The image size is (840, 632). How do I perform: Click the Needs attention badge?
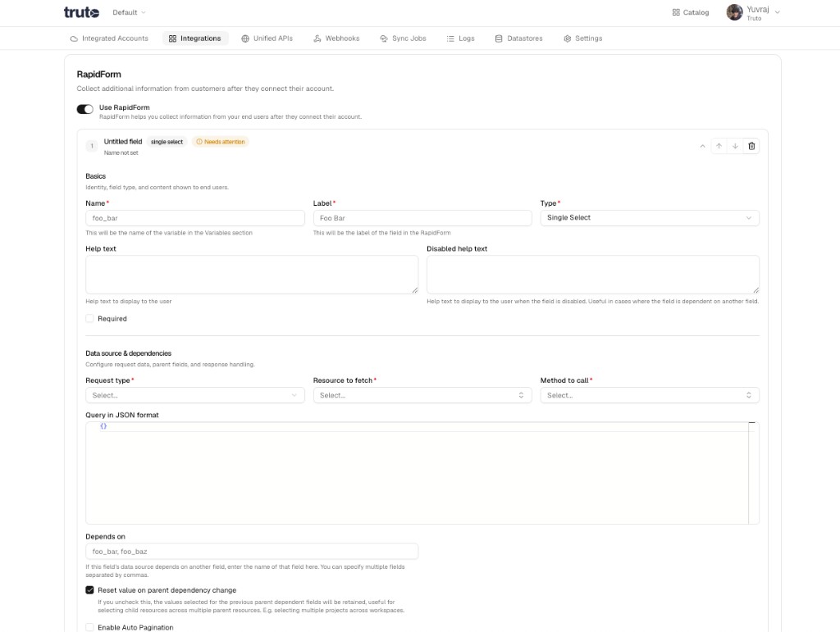(220, 142)
